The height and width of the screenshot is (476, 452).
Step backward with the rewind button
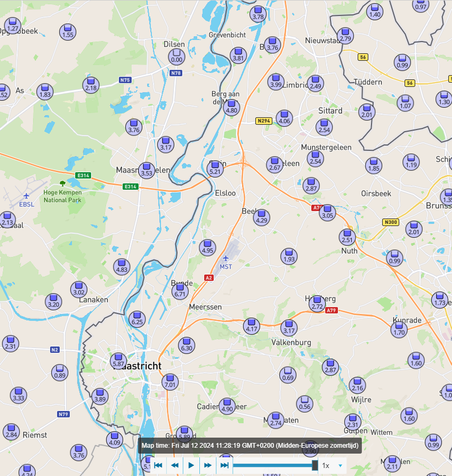(x=174, y=465)
